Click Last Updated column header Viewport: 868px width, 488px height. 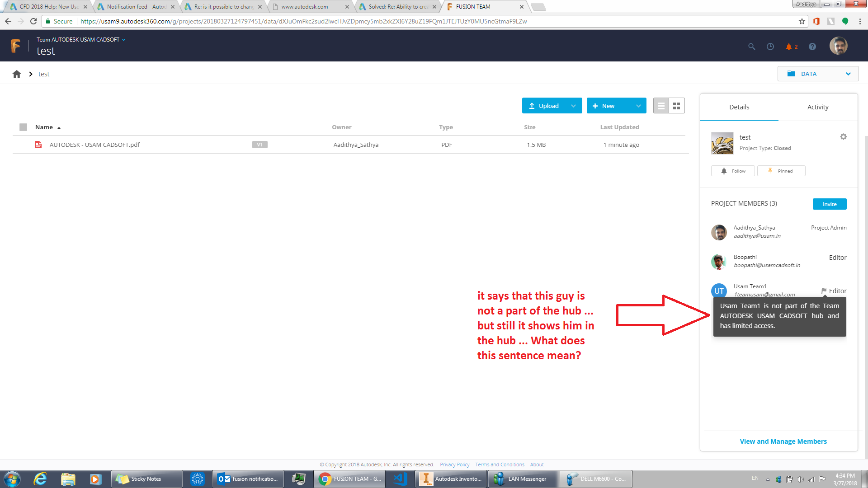(x=619, y=127)
